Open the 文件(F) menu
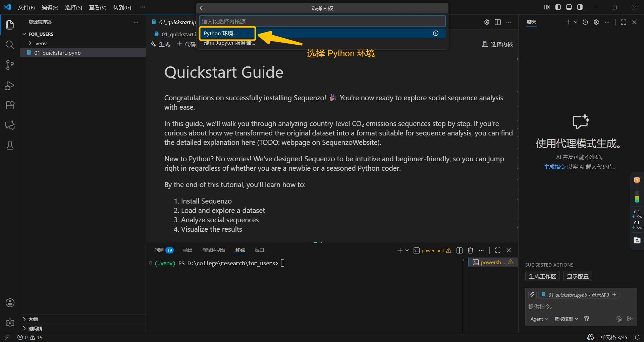Viewport: 644px width, 342px height. pos(26,7)
